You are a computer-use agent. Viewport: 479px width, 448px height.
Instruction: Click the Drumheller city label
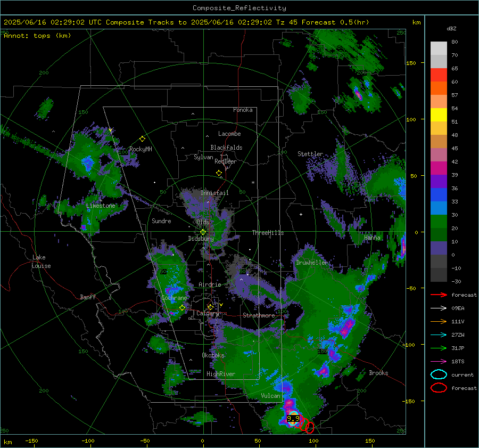(x=312, y=263)
